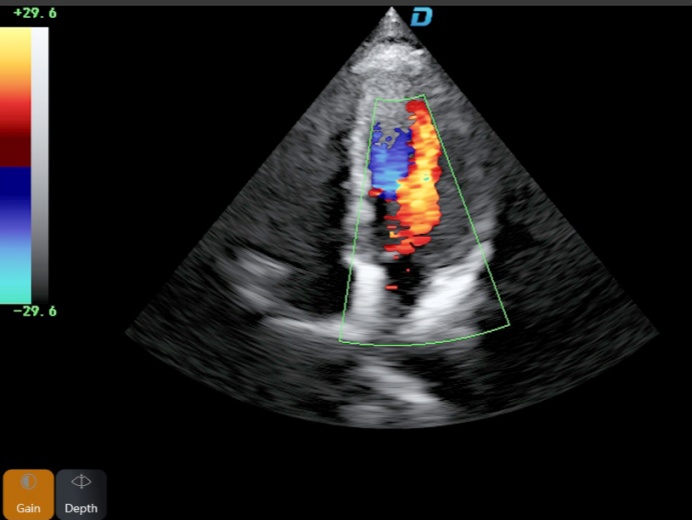
Task: Click the left edge of green color box
Action: pos(357,220)
